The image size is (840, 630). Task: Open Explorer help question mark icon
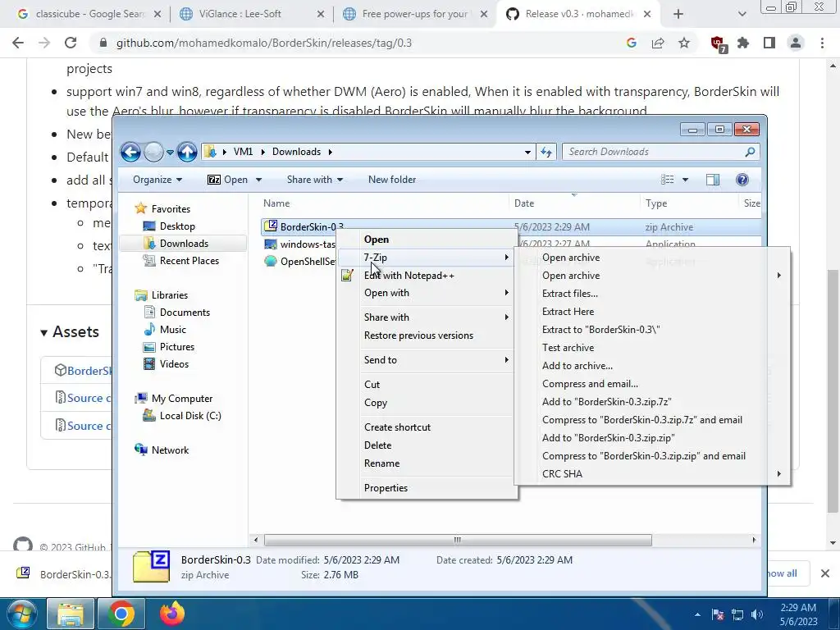(742, 180)
